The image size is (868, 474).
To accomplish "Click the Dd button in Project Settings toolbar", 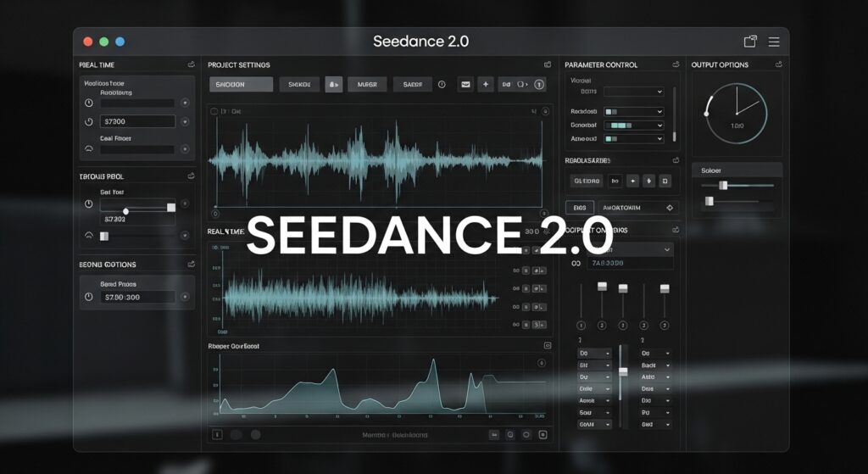I will [506, 85].
